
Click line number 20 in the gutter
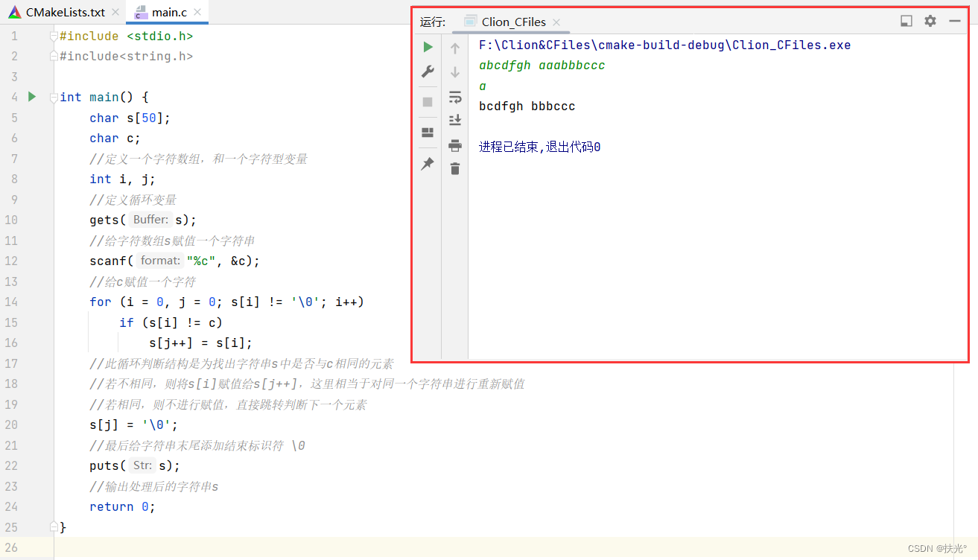[10, 424]
